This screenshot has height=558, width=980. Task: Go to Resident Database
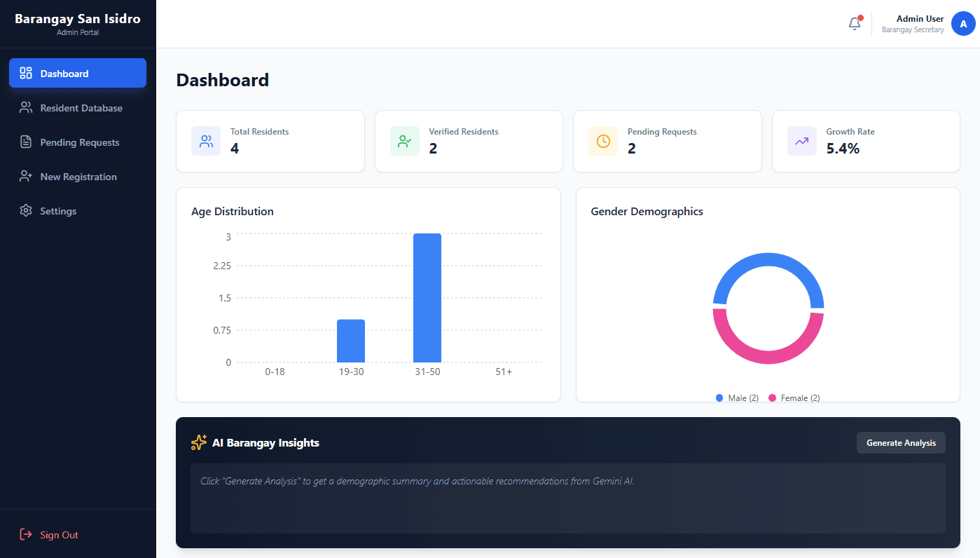[78, 107]
